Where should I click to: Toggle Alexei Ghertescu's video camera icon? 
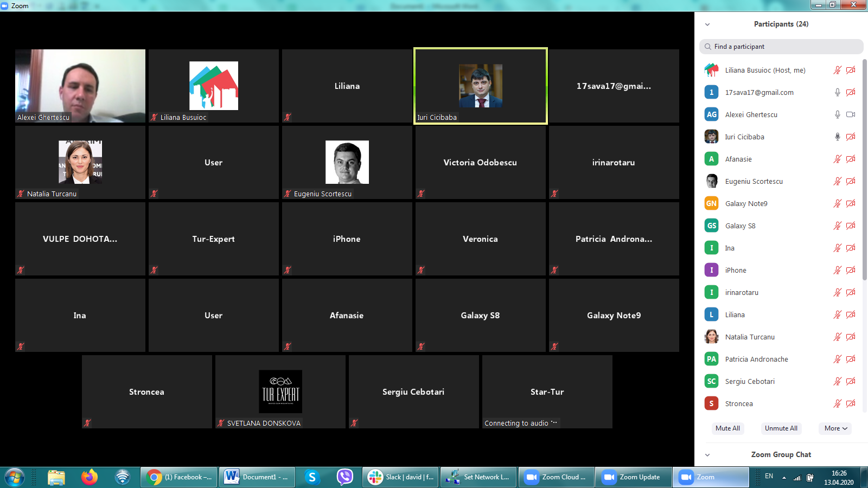851,114
